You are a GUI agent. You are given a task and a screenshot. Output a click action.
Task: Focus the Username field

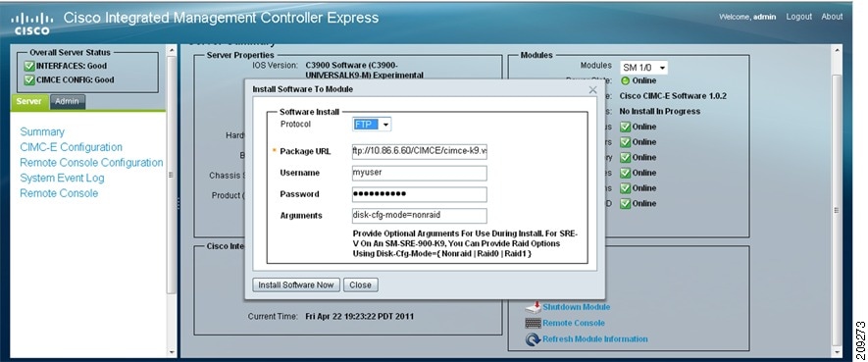click(420, 174)
